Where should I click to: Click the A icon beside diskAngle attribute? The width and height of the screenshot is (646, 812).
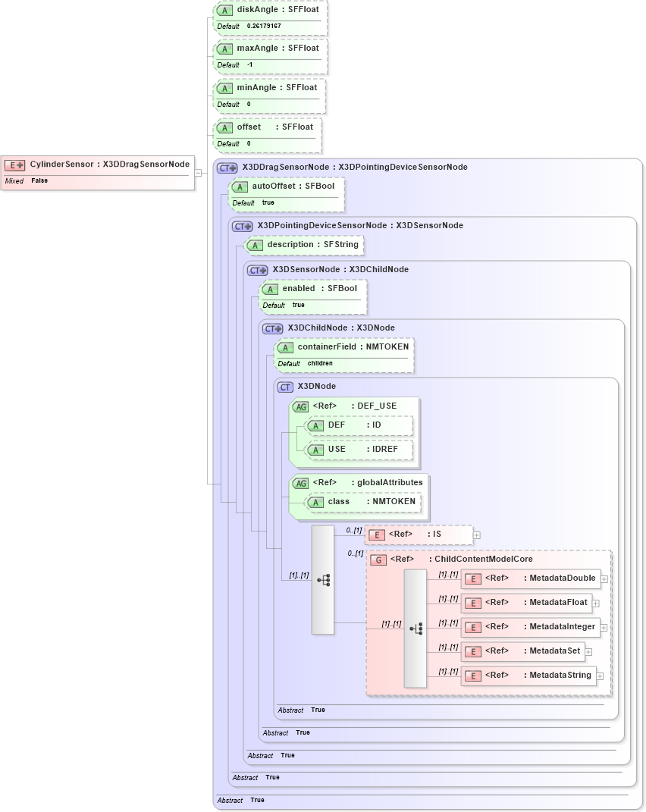[224, 11]
